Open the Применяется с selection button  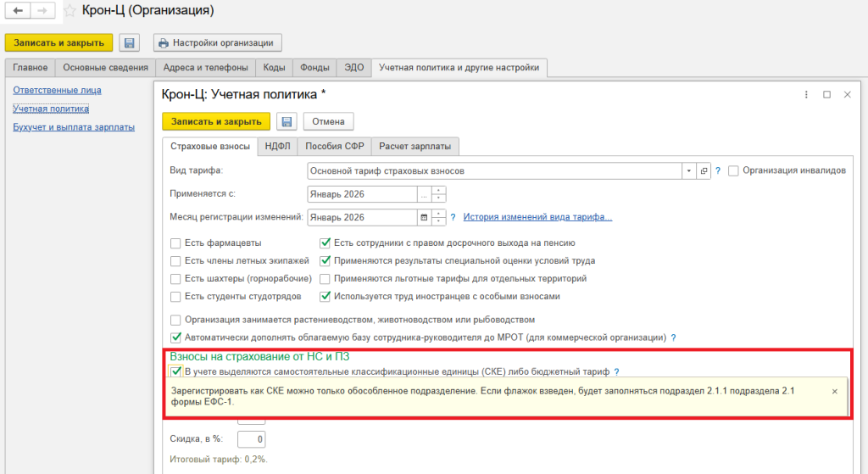click(424, 194)
